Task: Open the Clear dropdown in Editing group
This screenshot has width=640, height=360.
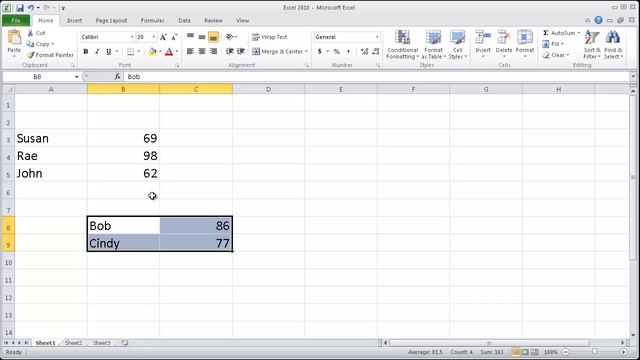Action: point(556,55)
